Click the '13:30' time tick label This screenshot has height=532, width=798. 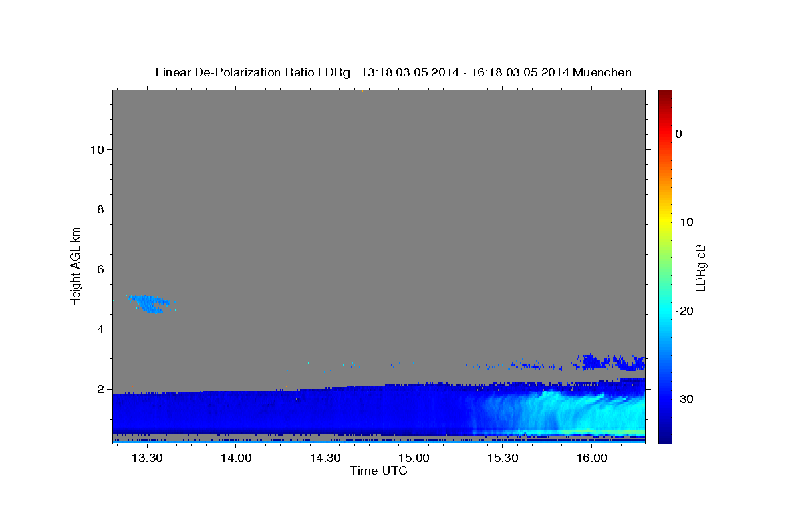click(147, 458)
